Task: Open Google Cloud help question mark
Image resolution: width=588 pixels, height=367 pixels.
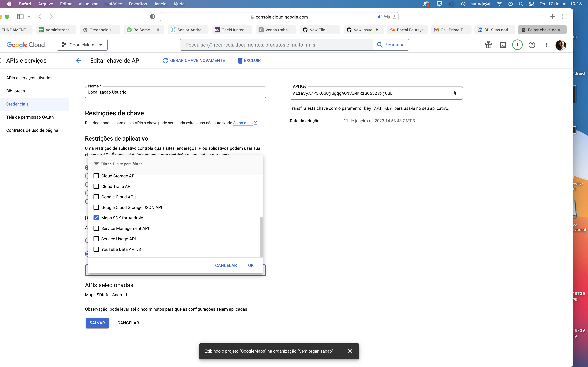Action: (x=532, y=45)
